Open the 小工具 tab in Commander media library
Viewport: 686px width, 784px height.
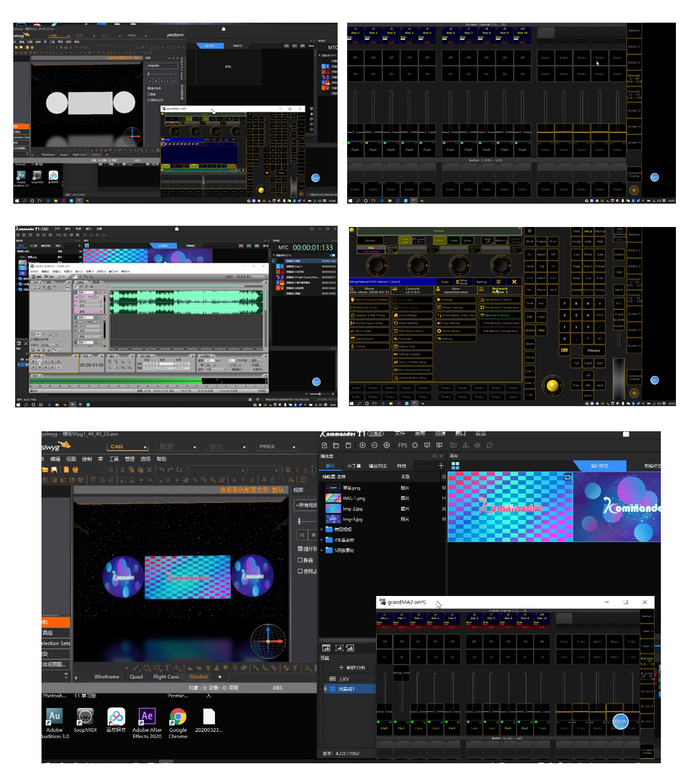tap(354, 466)
